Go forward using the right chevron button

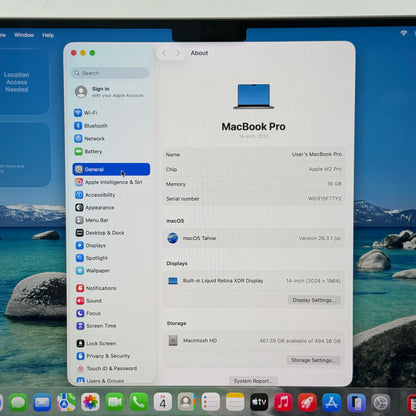pos(178,53)
